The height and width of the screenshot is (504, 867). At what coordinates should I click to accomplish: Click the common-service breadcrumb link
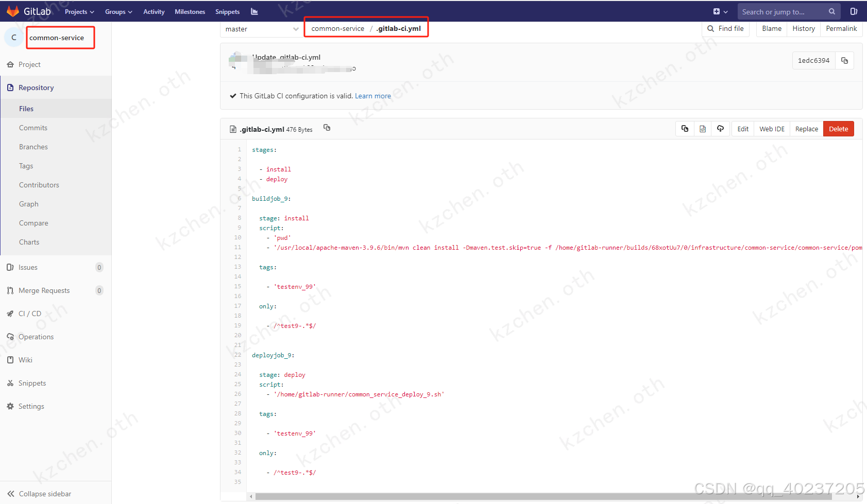(x=337, y=28)
